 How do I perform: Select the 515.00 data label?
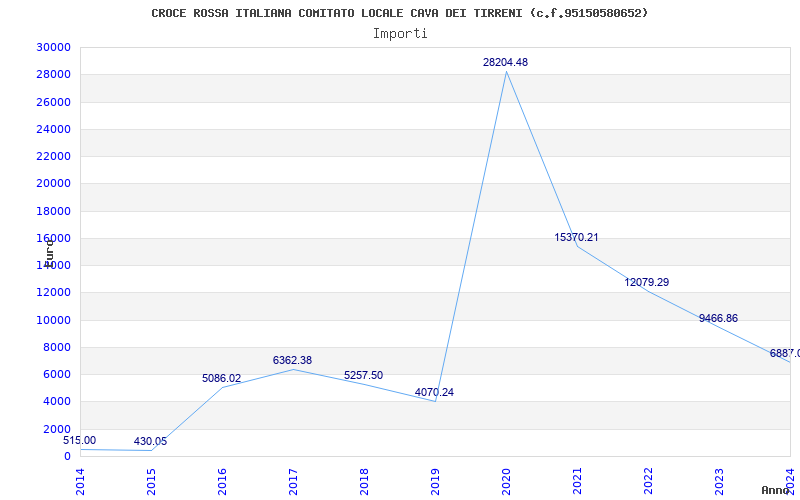pyautogui.click(x=80, y=440)
